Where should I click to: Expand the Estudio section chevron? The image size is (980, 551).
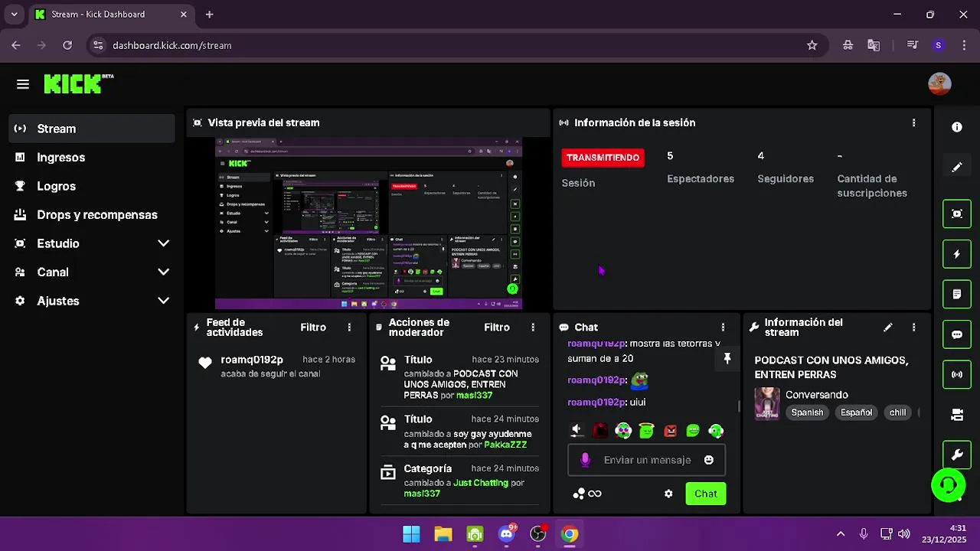pos(163,243)
